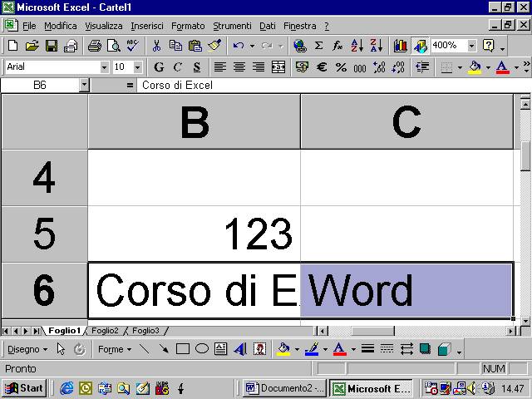Select the Oval drawing tool
The image size is (532, 399).
[202, 349]
